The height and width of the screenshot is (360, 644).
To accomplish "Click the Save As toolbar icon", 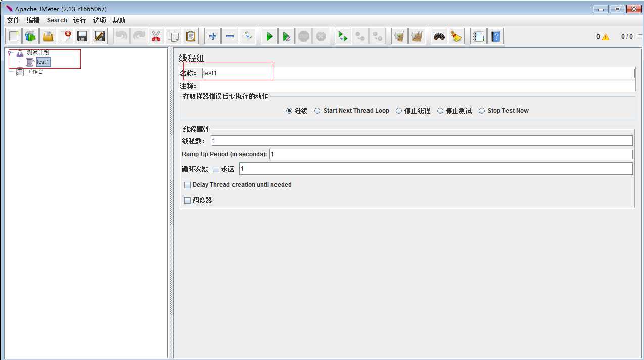I will pos(100,36).
